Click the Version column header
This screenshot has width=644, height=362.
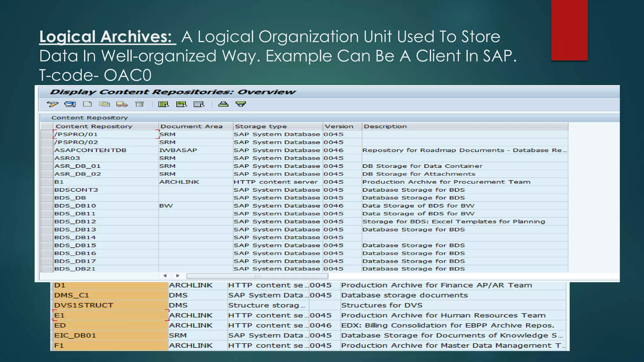pyautogui.click(x=342, y=126)
